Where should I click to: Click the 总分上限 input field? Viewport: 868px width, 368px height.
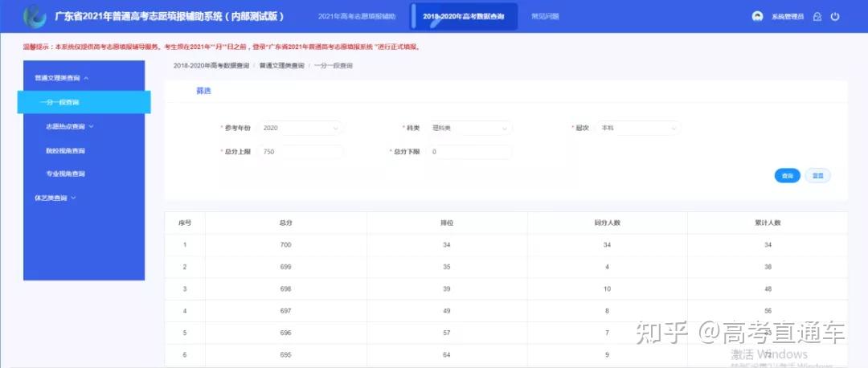300,152
